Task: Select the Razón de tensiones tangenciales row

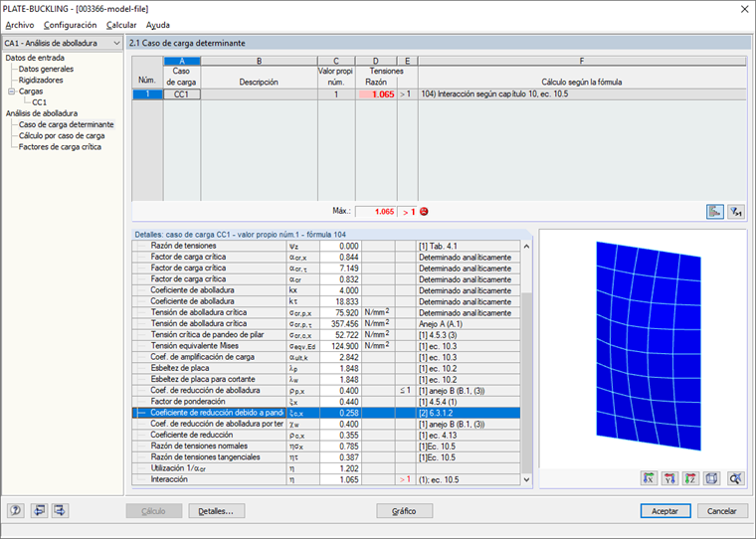Action: (326, 457)
